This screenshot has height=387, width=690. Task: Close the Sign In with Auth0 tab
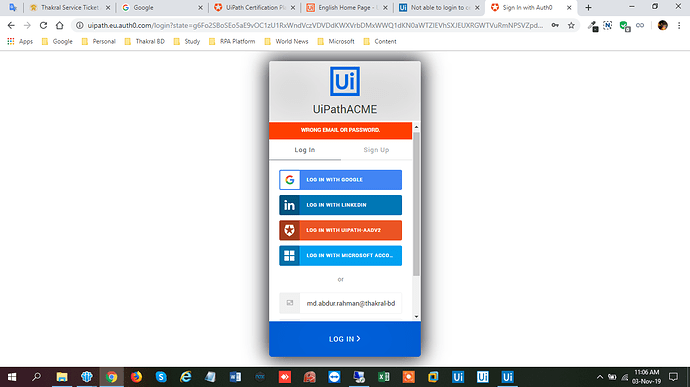569,7
